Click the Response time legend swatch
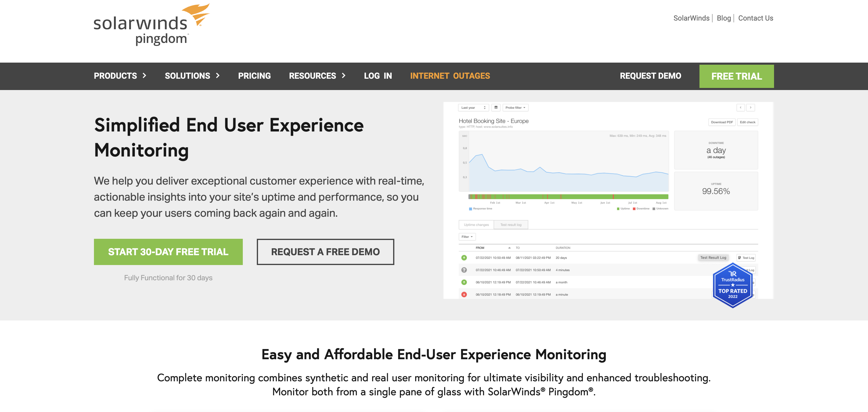This screenshot has width=868, height=412. point(470,209)
